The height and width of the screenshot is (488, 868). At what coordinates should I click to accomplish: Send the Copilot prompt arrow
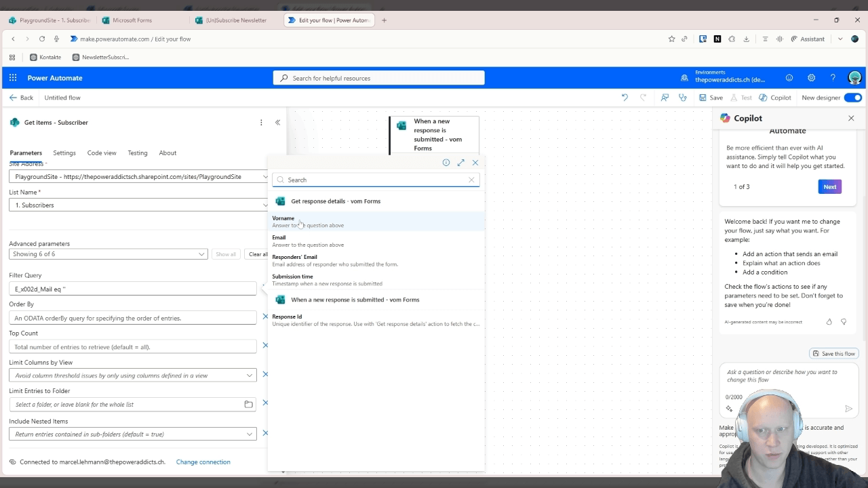[x=848, y=409]
